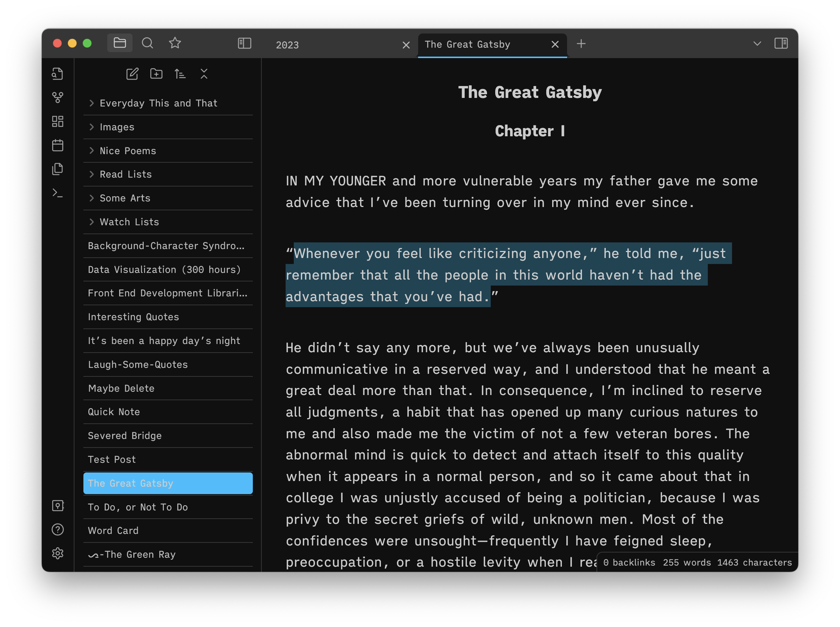The image size is (840, 627).
Task: Open the vault switcher icon
Action: click(x=57, y=506)
